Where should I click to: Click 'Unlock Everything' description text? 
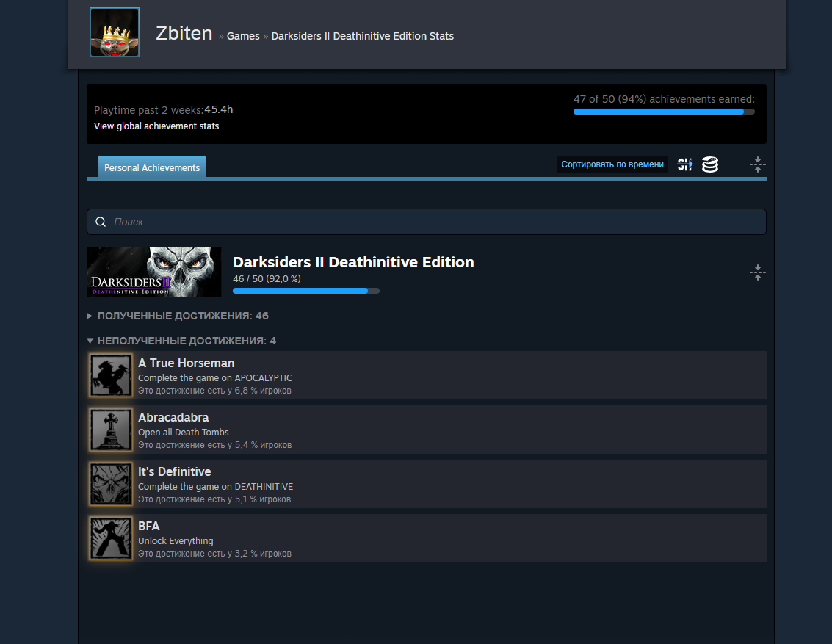(176, 541)
